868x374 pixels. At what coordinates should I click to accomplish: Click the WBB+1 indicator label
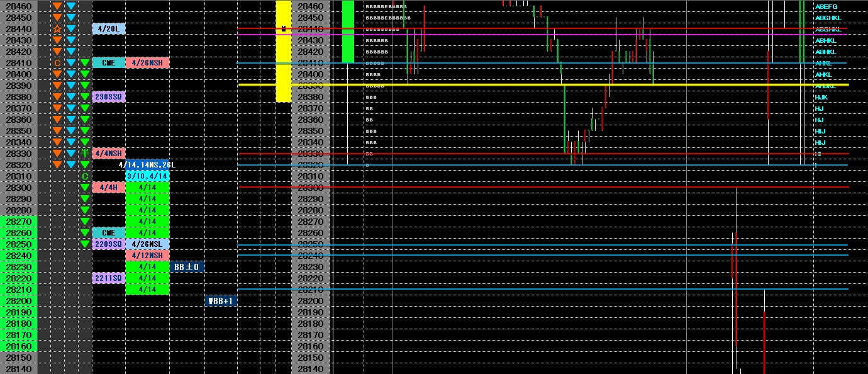tap(221, 301)
